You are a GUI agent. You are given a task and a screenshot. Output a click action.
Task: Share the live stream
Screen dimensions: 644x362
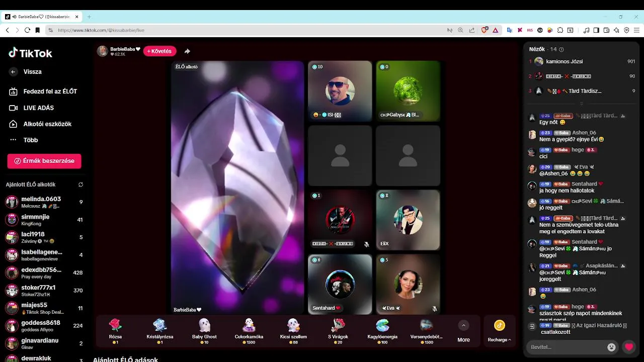187,51
